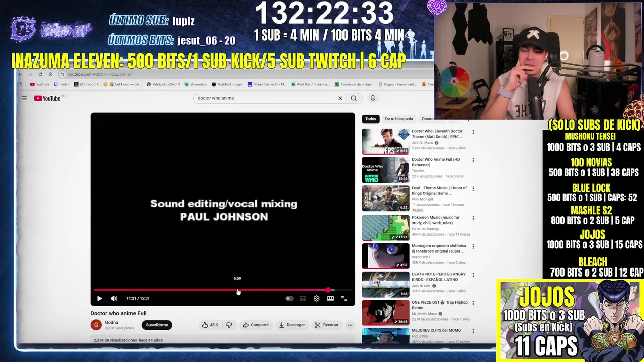Open the ONE PIECE OST Trap Hiphop thumbnail
This screenshot has width=644, height=362.
(x=385, y=312)
